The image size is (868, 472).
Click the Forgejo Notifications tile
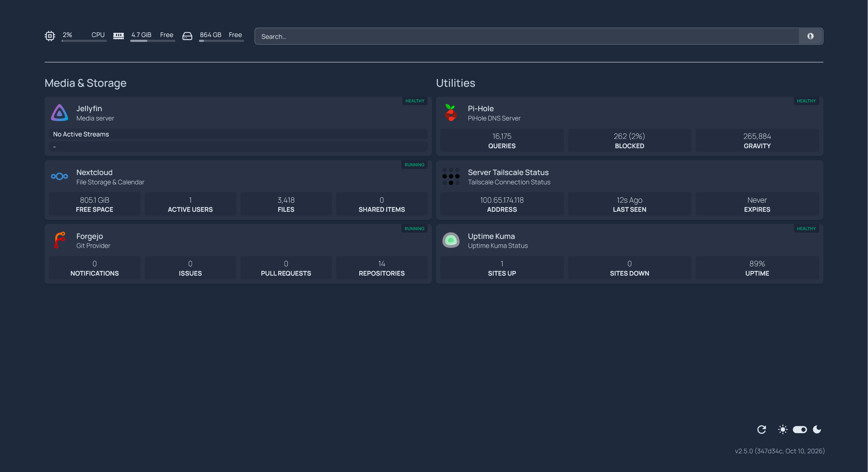coord(95,268)
